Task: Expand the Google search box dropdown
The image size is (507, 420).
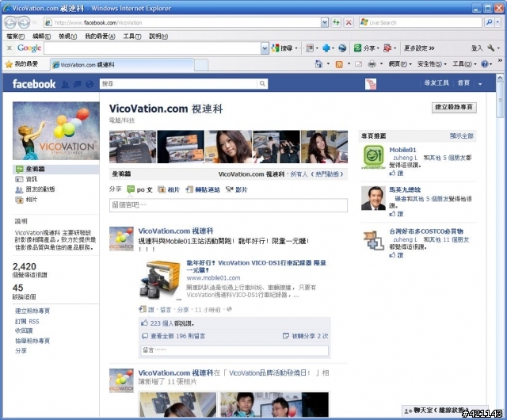Action: pyautogui.click(x=265, y=48)
